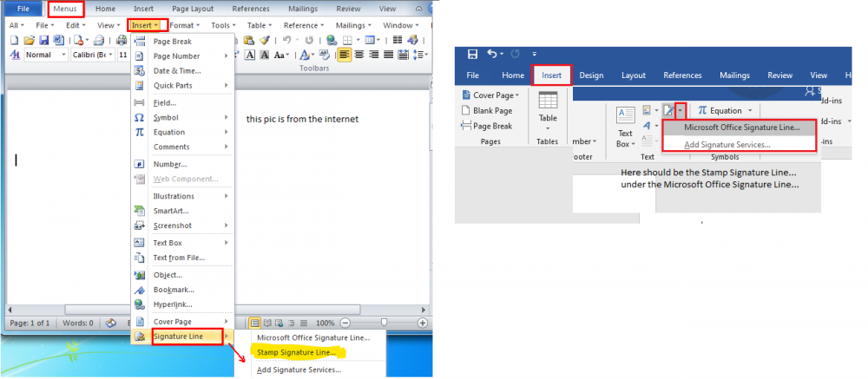Image resolution: width=868 pixels, height=379 pixels.
Task: Click the Full Screen Reading view icon
Action: 268,323
